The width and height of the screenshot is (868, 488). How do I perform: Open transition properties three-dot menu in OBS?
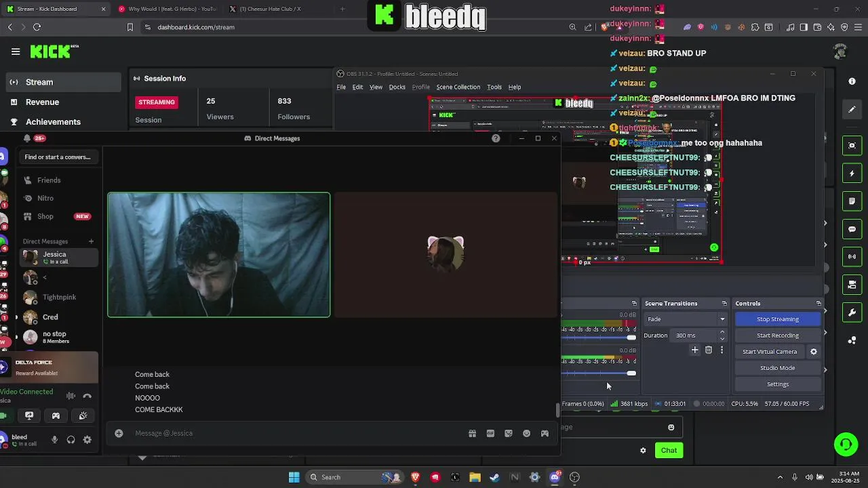722,350
